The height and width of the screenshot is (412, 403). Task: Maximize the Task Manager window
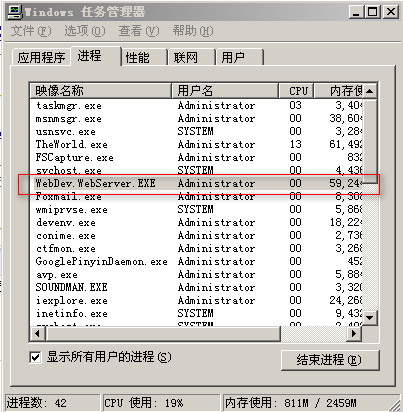click(372, 12)
